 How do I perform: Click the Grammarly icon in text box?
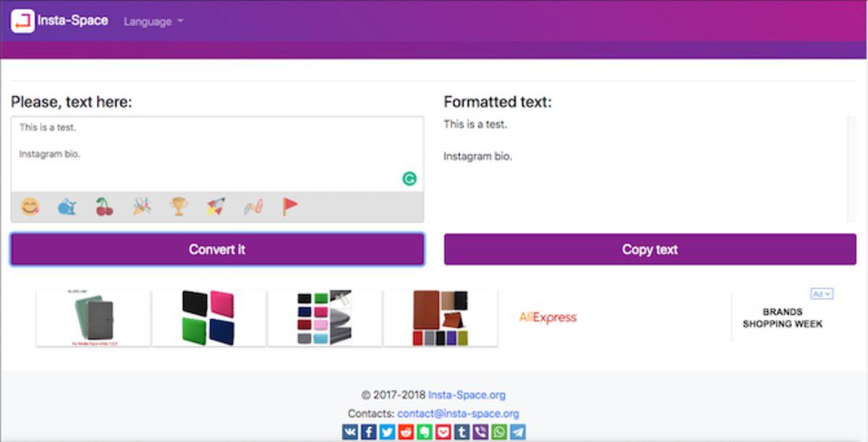409,179
